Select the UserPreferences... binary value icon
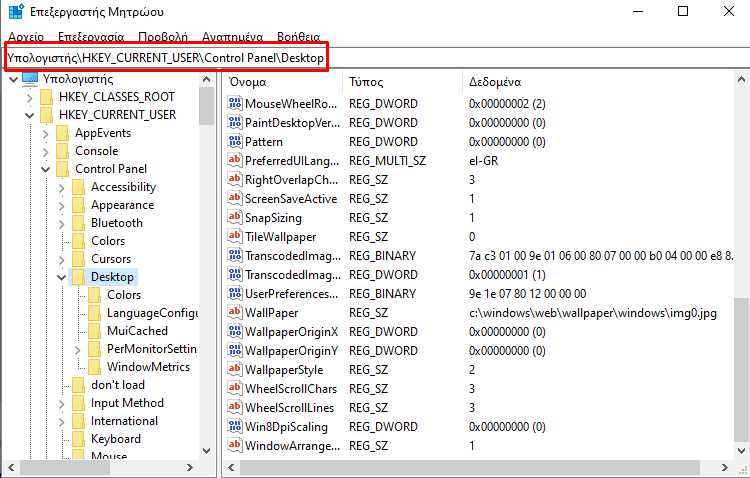Viewport: 750px width, 478px height. [x=234, y=293]
